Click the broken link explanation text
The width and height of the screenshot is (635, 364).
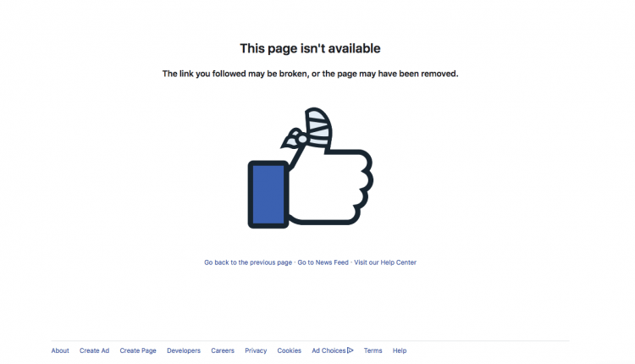click(310, 74)
